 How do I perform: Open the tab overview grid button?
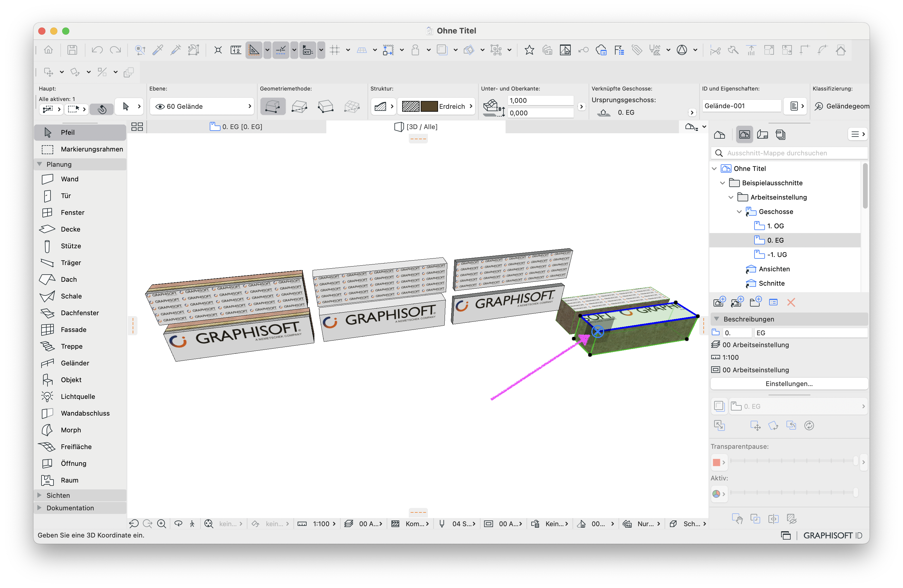click(137, 127)
